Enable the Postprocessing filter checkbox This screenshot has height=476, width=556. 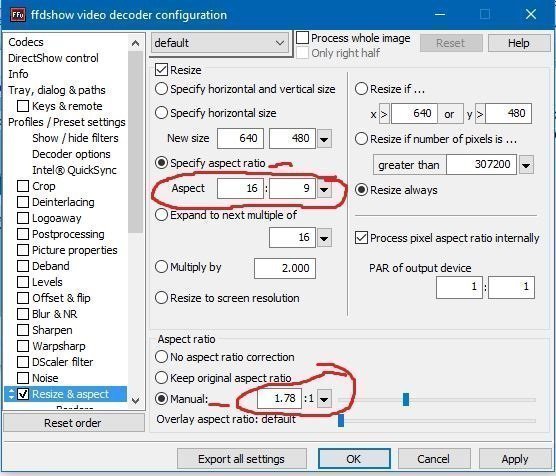pos(23,234)
